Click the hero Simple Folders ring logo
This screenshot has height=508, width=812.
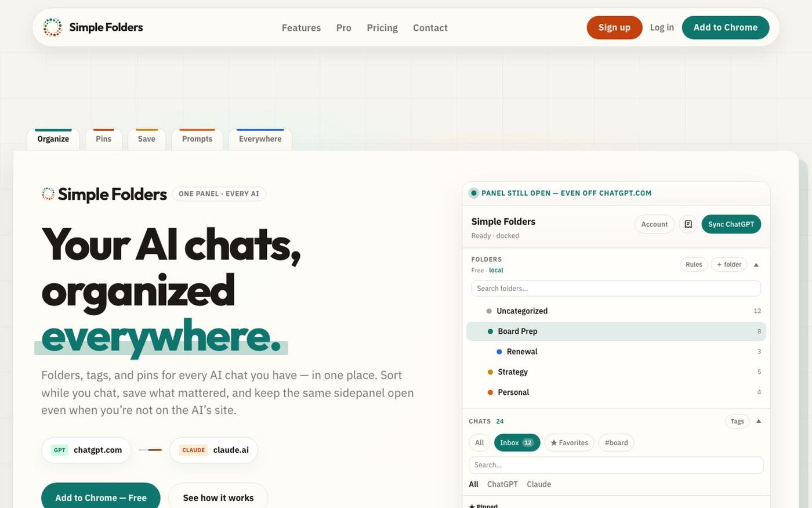[48, 194]
